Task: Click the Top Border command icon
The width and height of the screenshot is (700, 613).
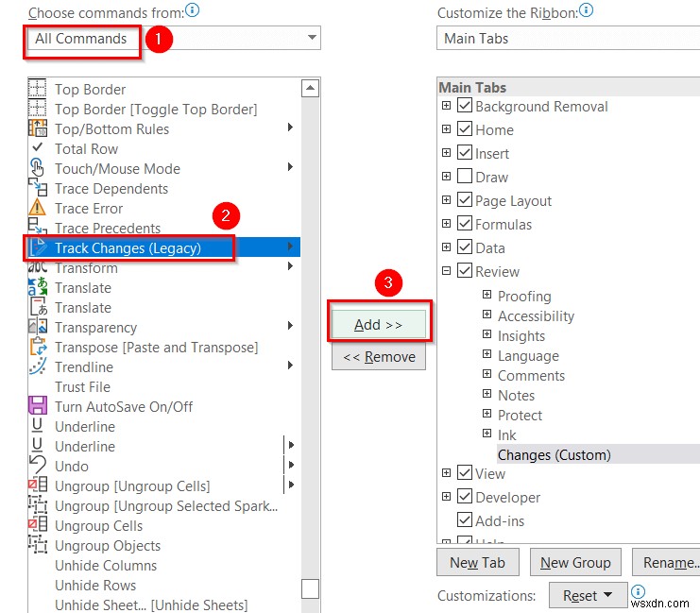Action: [x=37, y=89]
